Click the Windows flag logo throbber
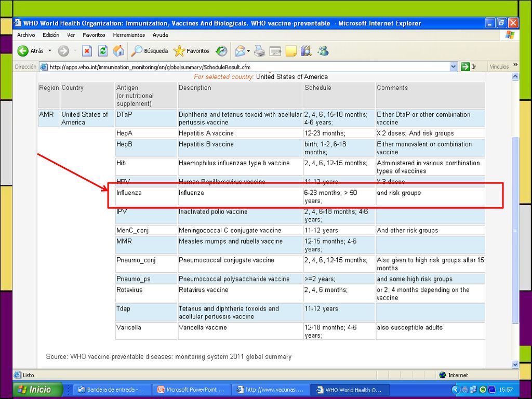This screenshot has height=399, width=532. (x=510, y=35)
